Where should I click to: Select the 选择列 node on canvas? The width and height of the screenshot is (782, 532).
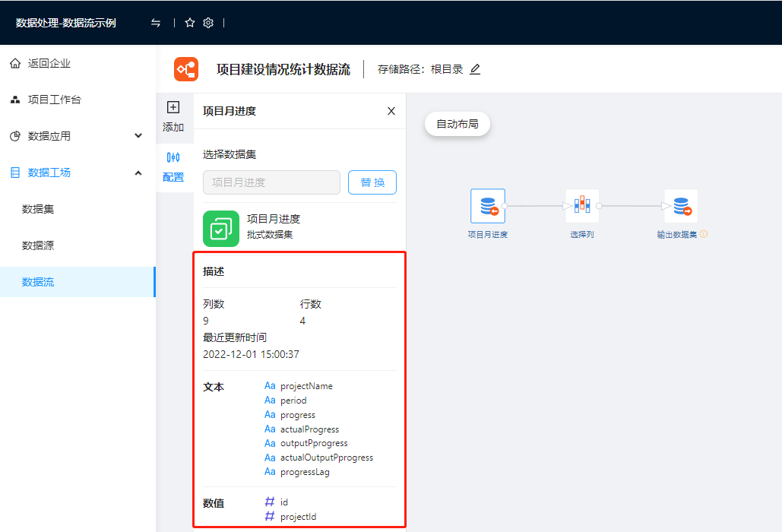[x=582, y=206]
